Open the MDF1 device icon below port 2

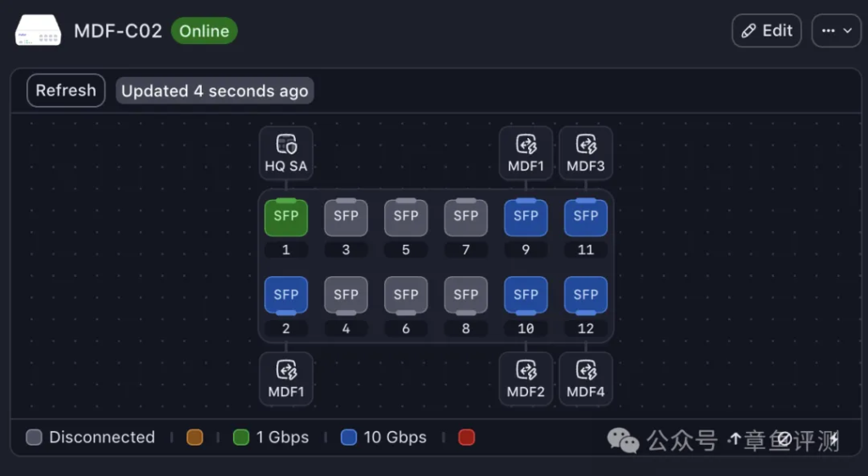point(287,371)
